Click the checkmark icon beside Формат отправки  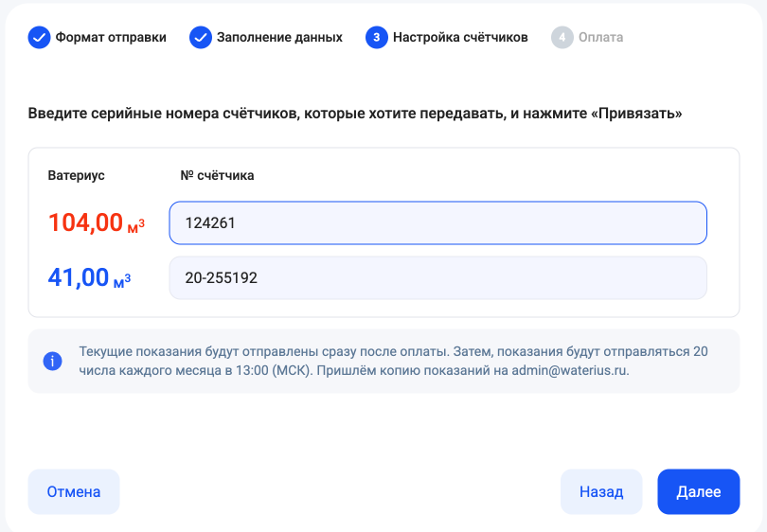tap(39, 38)
